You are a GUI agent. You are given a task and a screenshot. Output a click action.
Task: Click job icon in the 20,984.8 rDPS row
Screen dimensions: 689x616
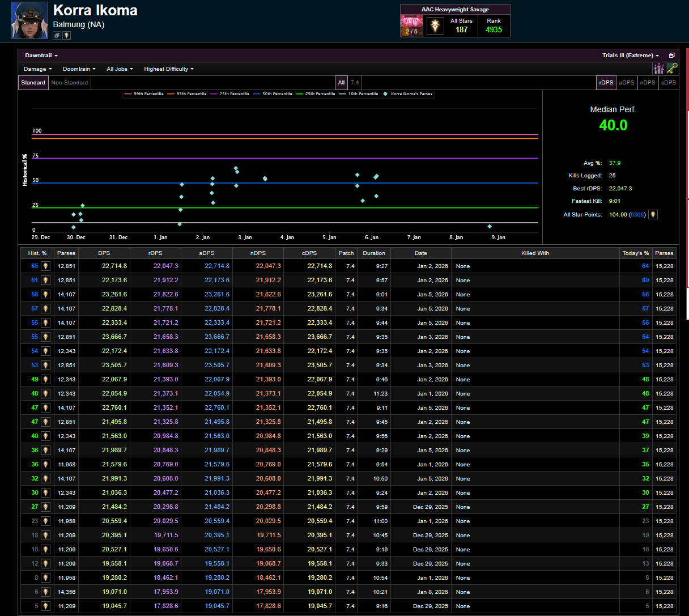45,436
